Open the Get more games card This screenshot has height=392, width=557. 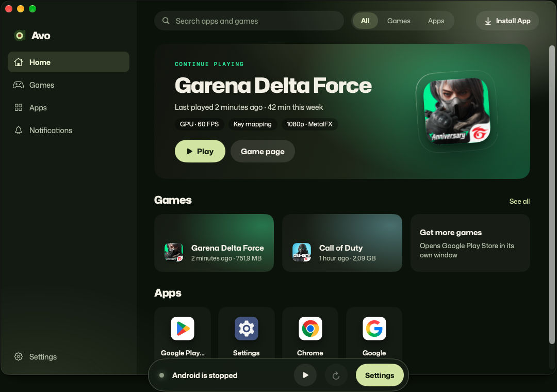point(470,243)
